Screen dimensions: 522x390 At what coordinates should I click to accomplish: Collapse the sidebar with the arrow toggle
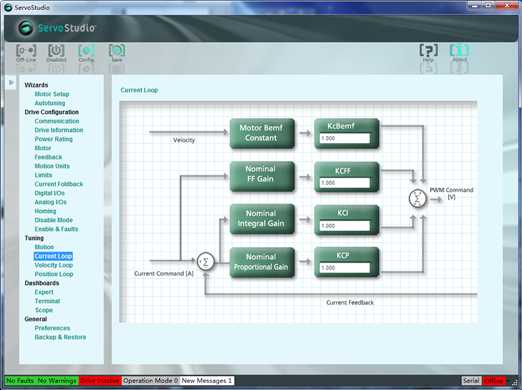click(11, 82)
